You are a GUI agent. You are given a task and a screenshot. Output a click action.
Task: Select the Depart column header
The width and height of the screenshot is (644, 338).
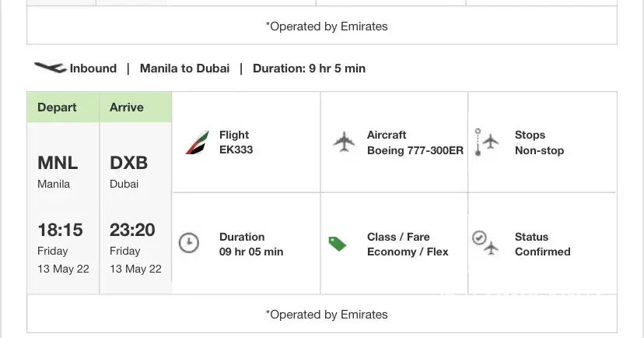56,107
